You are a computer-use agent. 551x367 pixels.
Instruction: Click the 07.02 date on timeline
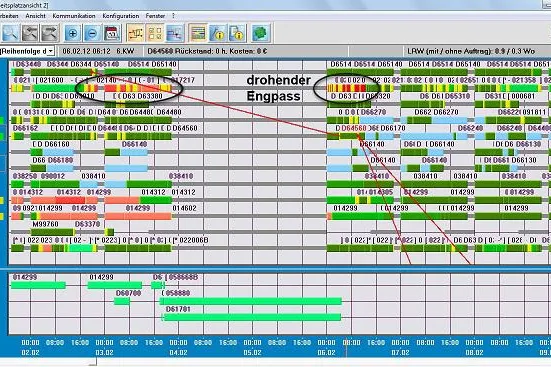pyautogui.click(x=400, y=353)
